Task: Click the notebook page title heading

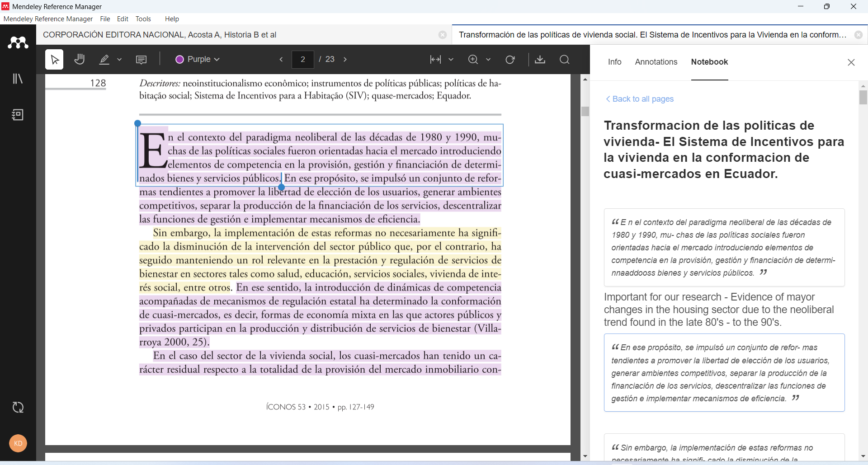Action: [x=724, y=150]
